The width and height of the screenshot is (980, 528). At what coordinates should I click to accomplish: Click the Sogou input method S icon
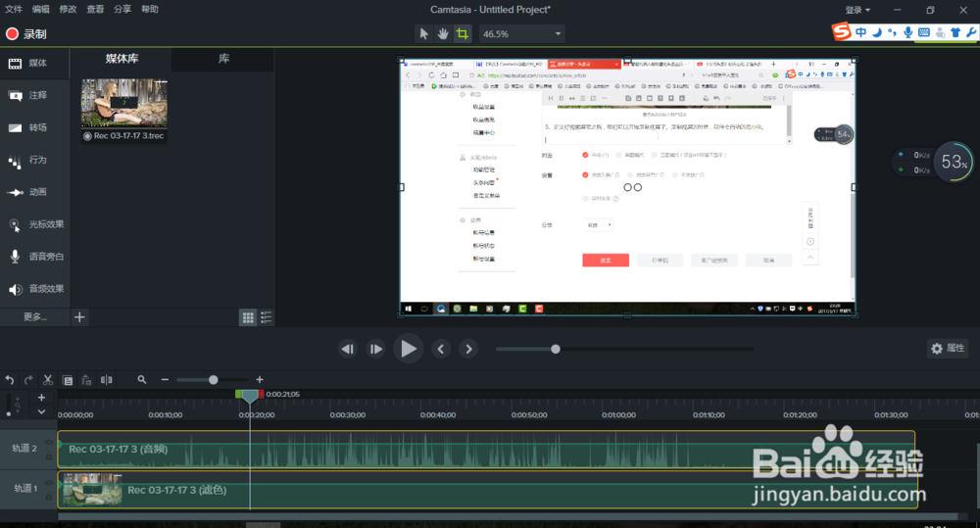tap(842, 31)
